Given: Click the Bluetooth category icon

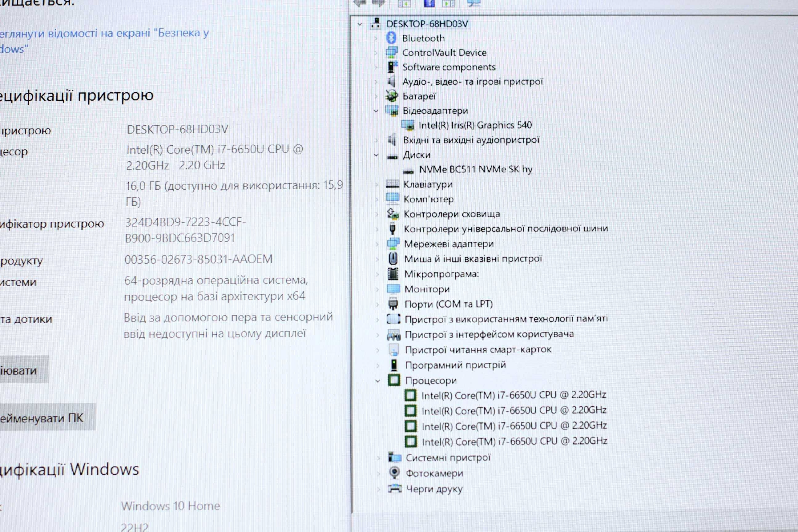Looking at the screenshot, I should pos(391,38).
